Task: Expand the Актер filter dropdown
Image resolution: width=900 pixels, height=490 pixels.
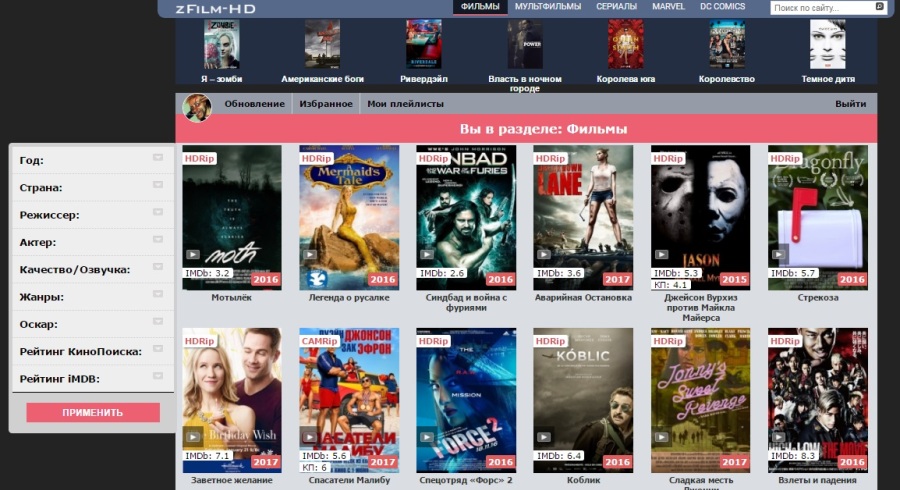Action: [x=158, y=239]
